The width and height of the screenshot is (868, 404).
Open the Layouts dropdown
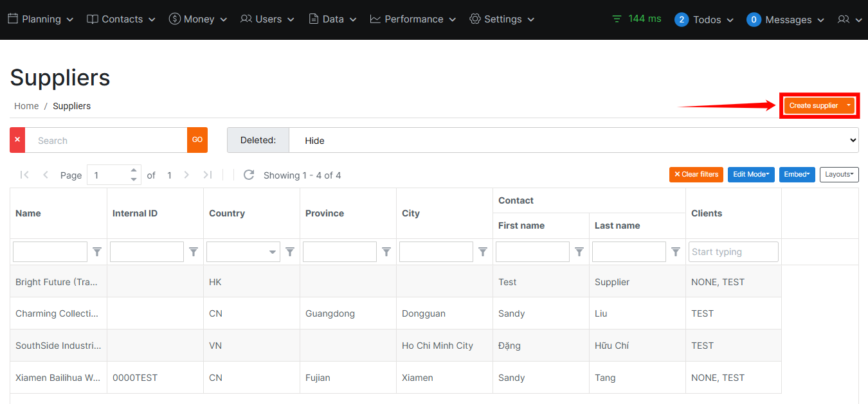point(839,175)
